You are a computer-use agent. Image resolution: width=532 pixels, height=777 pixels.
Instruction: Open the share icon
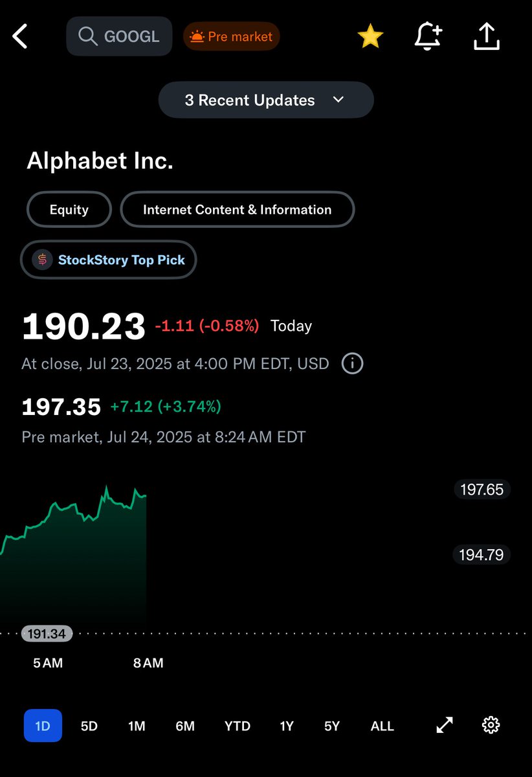pyautogui.click(x=487, y=36)
